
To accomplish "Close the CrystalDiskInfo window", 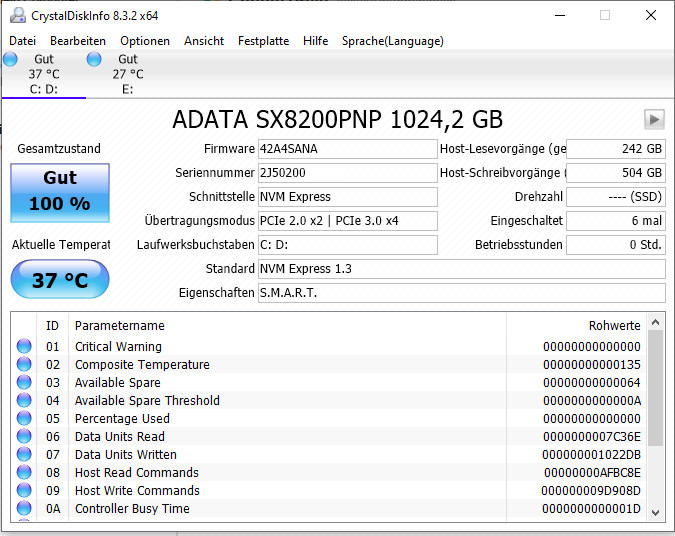I will 651,15.
